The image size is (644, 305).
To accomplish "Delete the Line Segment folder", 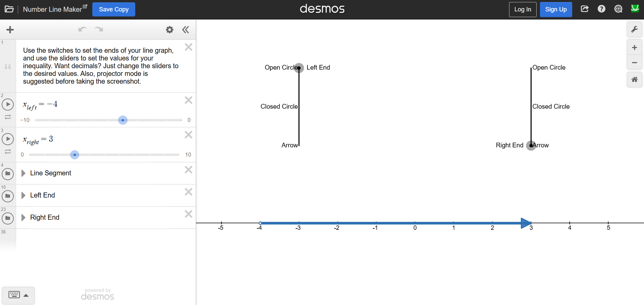I will coord(189,170).
